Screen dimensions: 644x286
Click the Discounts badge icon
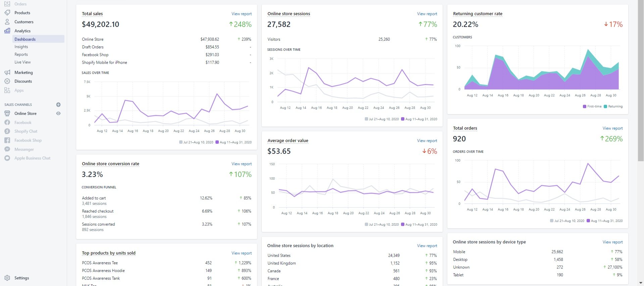7,81
